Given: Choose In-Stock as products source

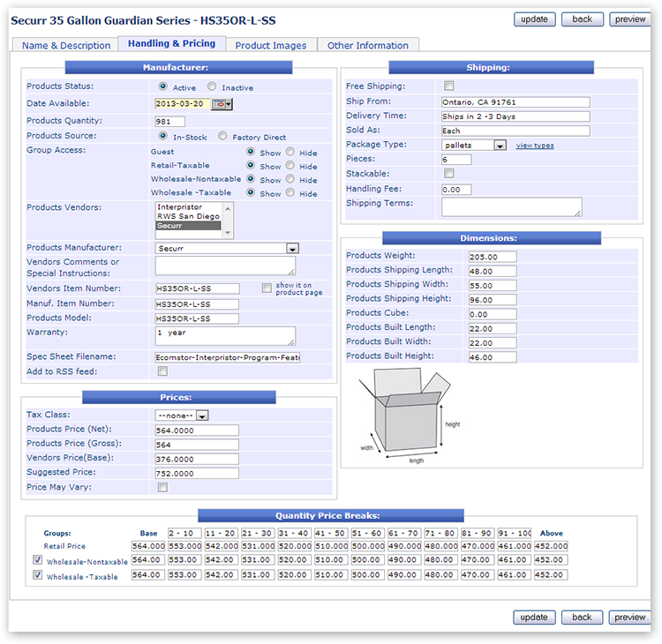Looking at the screenshot, I should 162,136.
